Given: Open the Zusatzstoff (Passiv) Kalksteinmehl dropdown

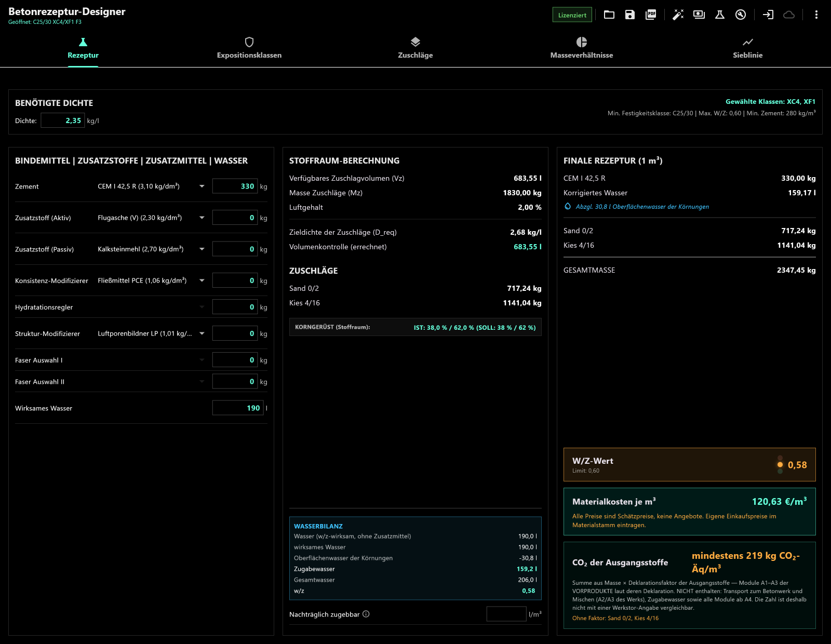Looking at the screenshot, I should (x=151, y=249).
